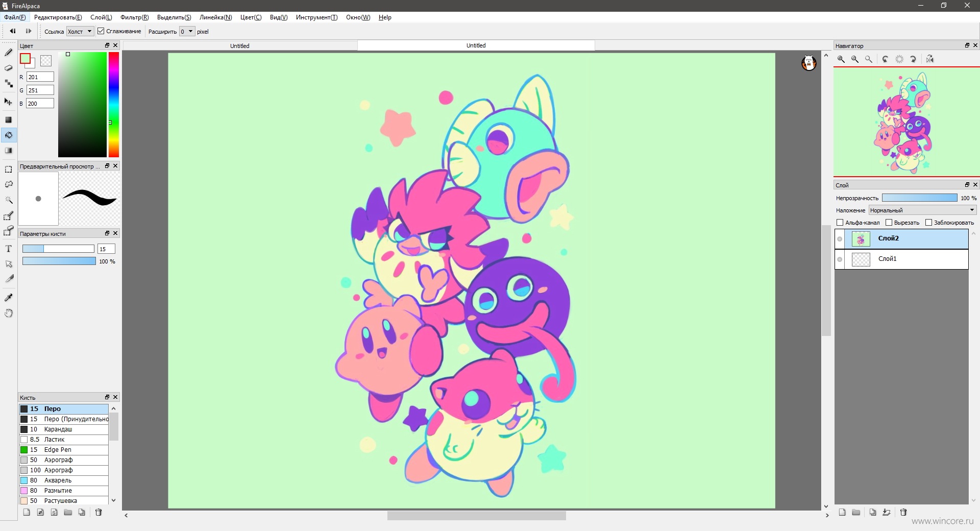Open the Инструмент menu
The width and height of the screenshot is (980, 531).
(316, 17)
